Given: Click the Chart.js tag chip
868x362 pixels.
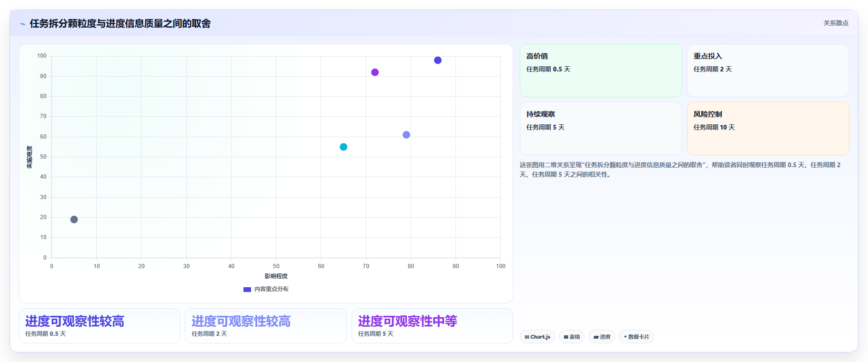Looking at the screenshot, I should point(537,337).
